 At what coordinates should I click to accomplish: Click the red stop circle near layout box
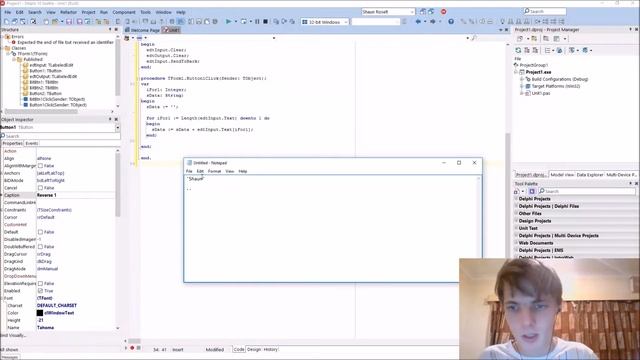point(444,12)
